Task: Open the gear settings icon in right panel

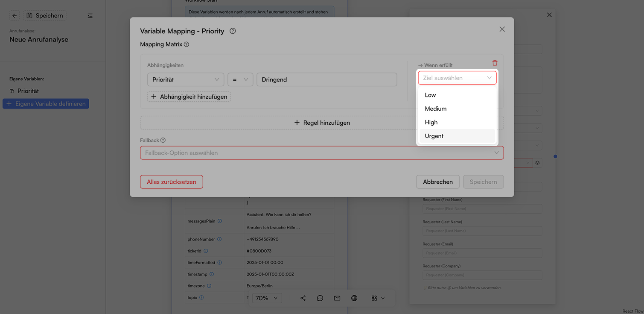Action: point(537,163)
